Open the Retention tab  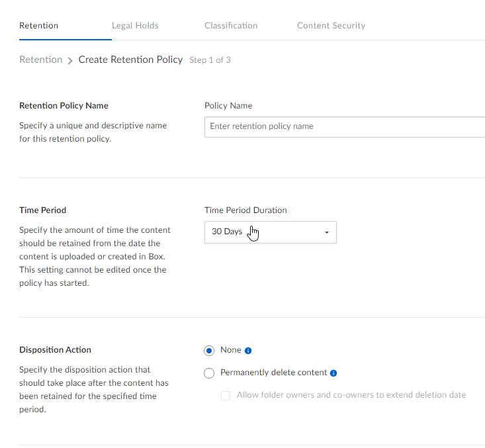38,25
